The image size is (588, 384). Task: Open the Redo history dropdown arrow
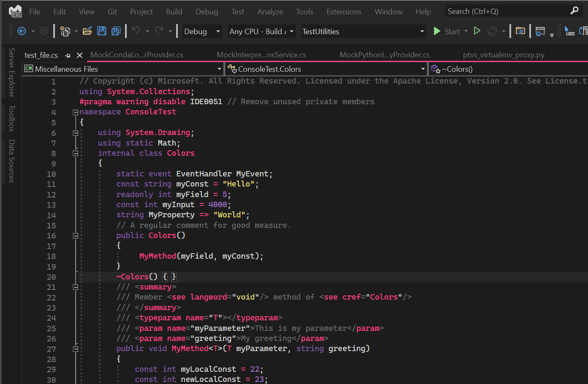(170, 31)
